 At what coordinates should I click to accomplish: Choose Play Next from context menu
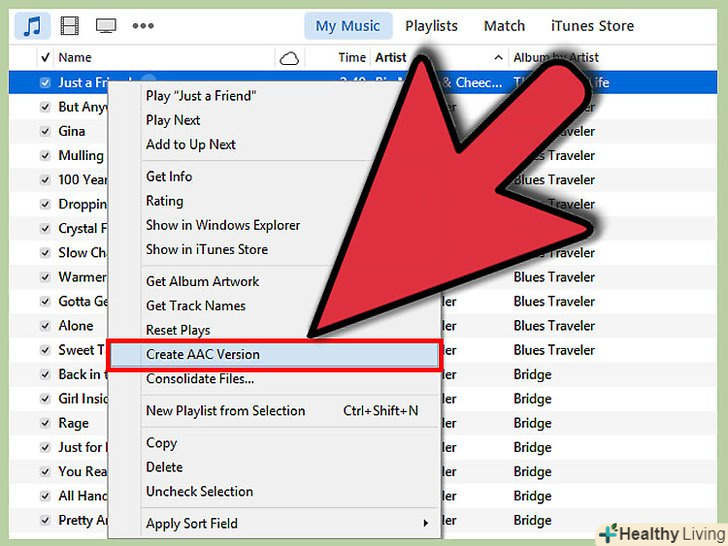[173, 120]
